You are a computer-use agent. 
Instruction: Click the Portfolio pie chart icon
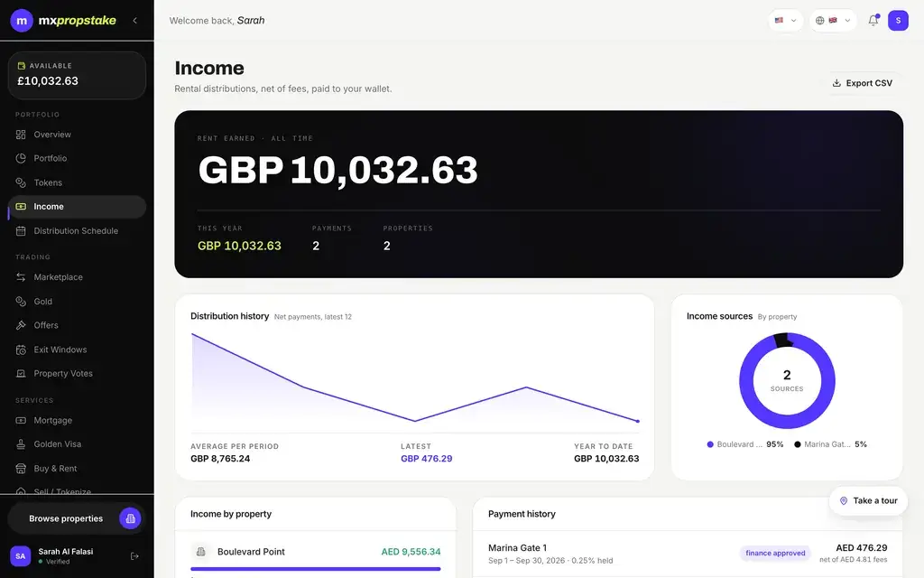click(21, 158)
